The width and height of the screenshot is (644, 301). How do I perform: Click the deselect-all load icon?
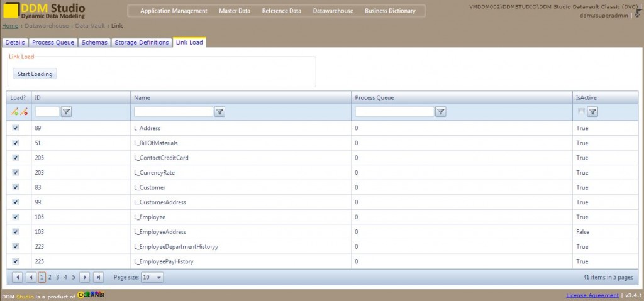coord(24,112)
